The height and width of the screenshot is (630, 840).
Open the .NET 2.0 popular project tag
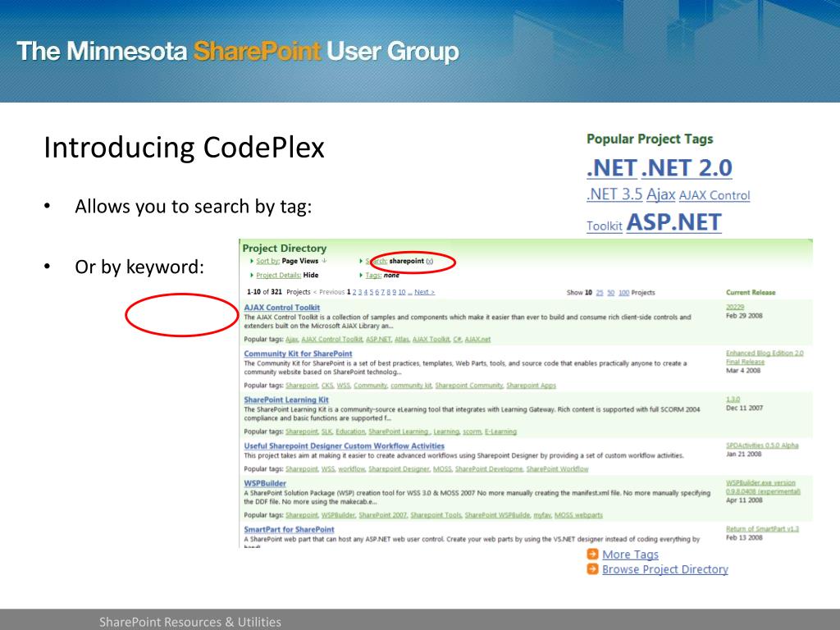click(x=687, y=167)
